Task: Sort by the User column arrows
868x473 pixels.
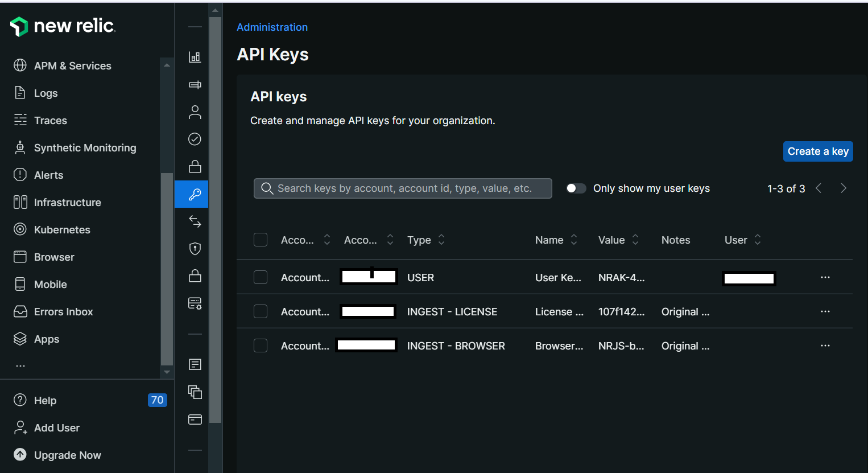Action: (x=758, y=240)
